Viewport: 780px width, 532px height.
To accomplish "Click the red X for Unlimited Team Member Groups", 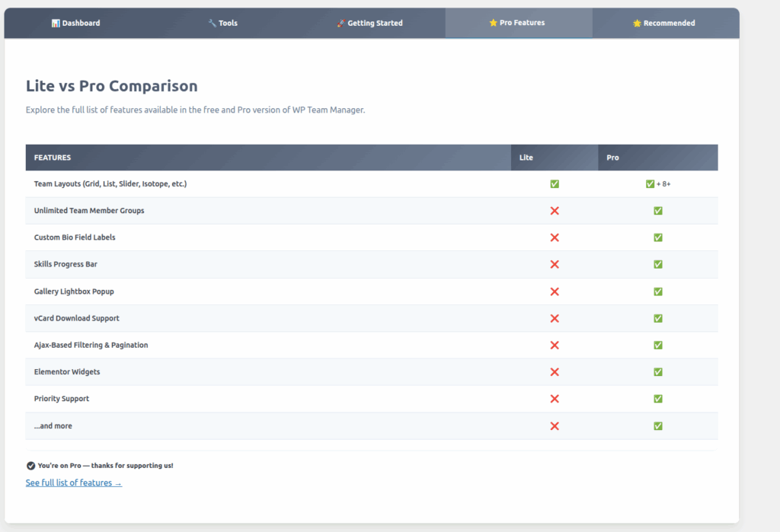I will click(555, 211).
